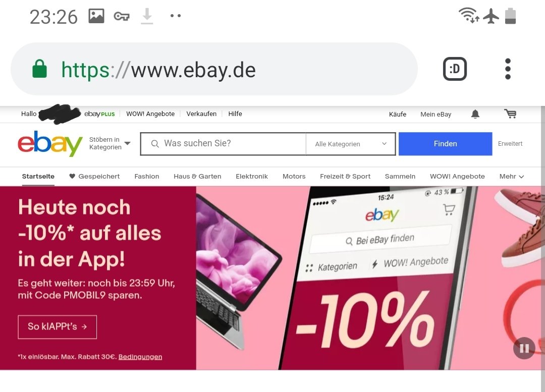Image resolution: width=545 pixels, height=392 pixels.
Task: Expand the Mehr menu
Action: pos(511,177)
